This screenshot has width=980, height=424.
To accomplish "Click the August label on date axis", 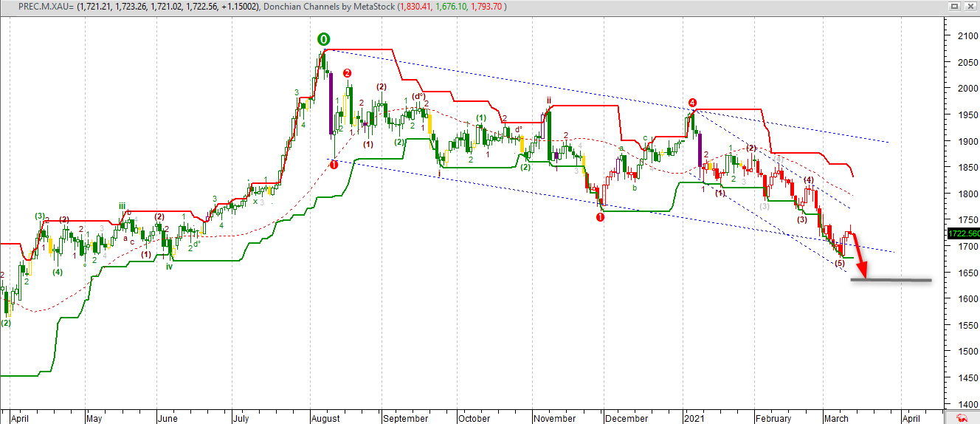I will (325, 418).
